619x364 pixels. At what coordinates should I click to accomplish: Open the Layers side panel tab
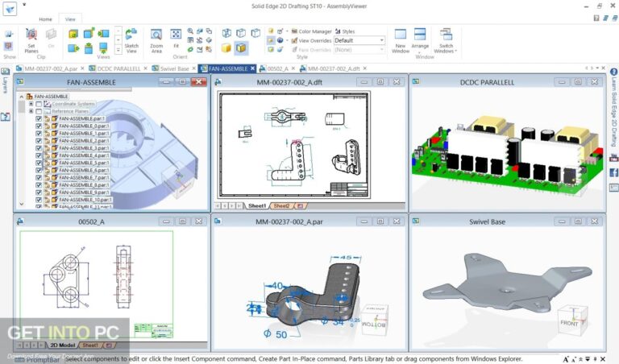click(5, 81)
